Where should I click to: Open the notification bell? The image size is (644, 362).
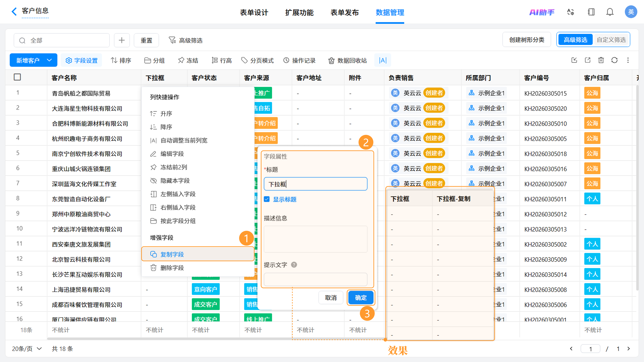click(610, 12)
